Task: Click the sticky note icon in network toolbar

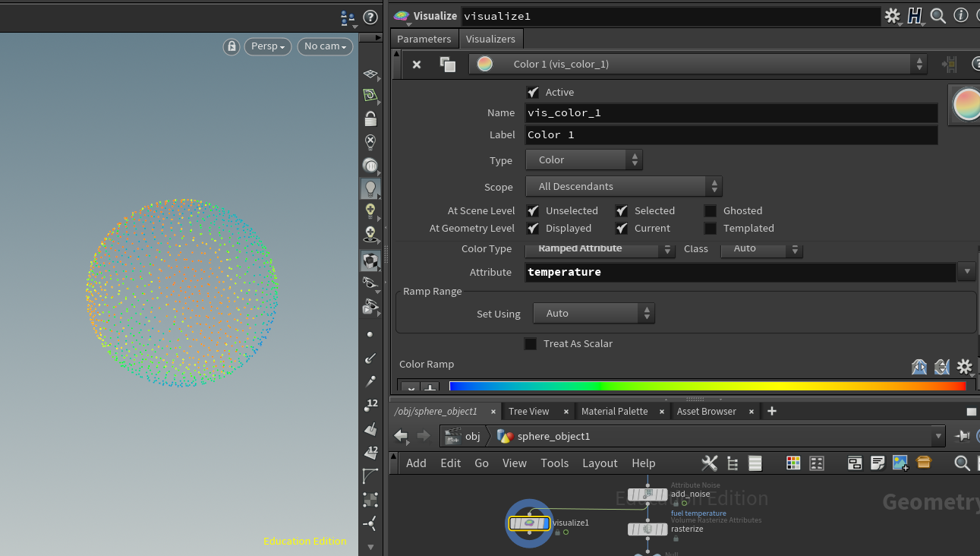Action: pos(878,463)
